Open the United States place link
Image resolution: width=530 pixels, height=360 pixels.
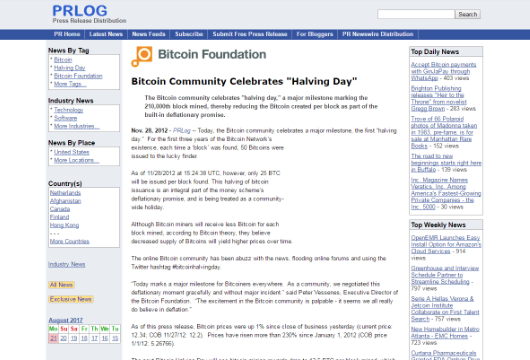click(71, 152)
